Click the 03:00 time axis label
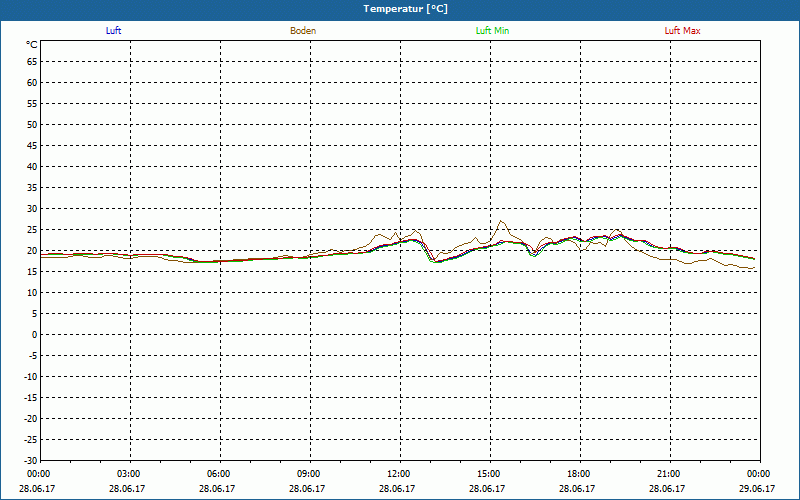Image resolution: width=800 pixels, height=500 pixels. click(129, 474)
